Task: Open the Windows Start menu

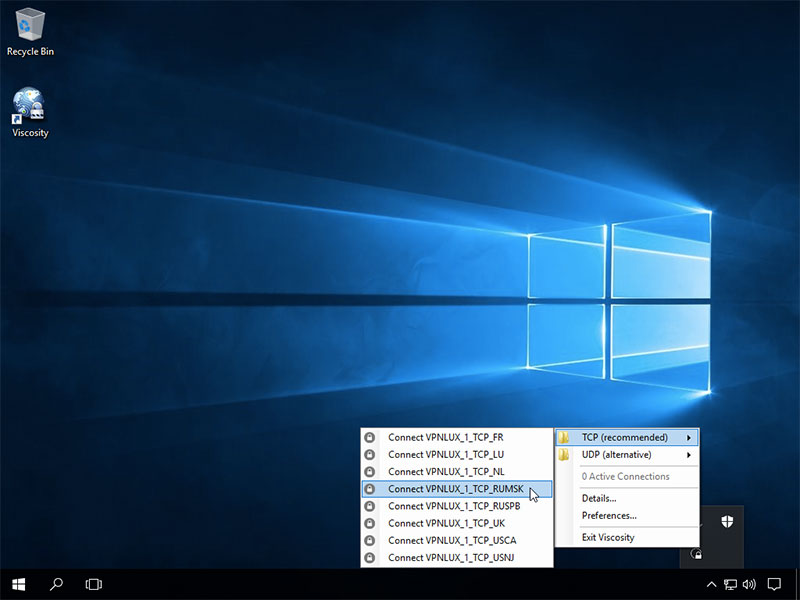Action: pyautogui.click(x=19, y=584)
